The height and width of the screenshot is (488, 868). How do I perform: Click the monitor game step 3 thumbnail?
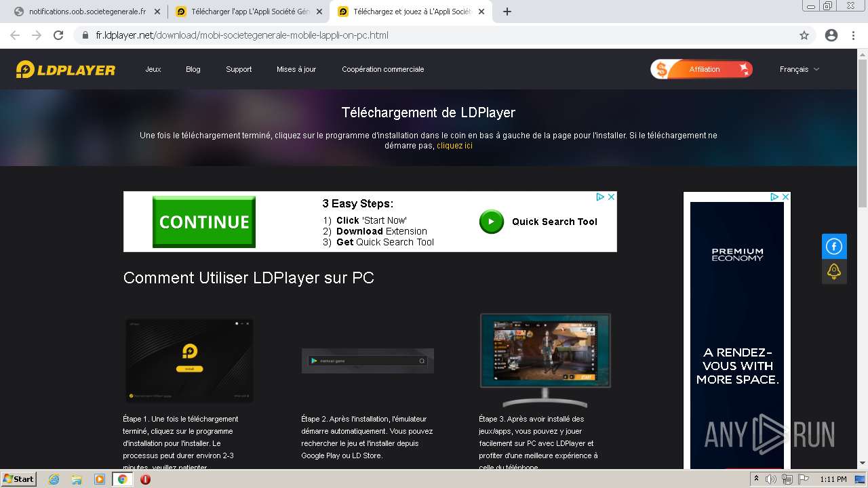pyautogui.click(x=545, y=360)
